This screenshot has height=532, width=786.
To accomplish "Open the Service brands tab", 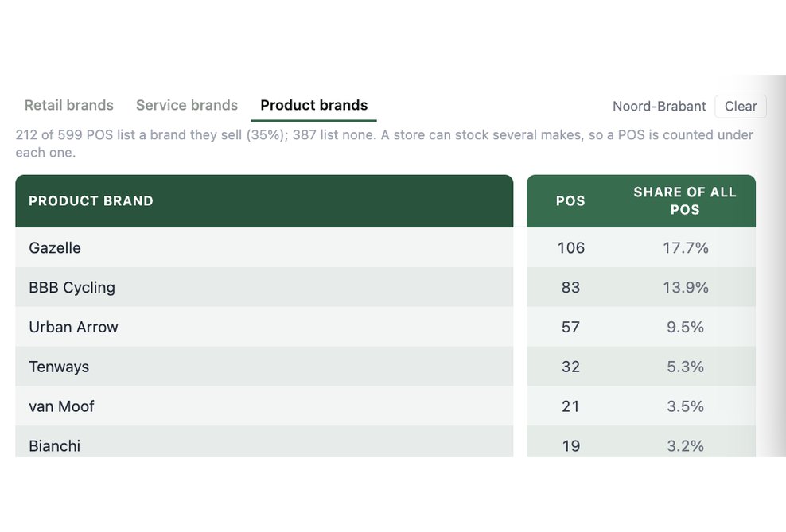I will click(186, 105).
